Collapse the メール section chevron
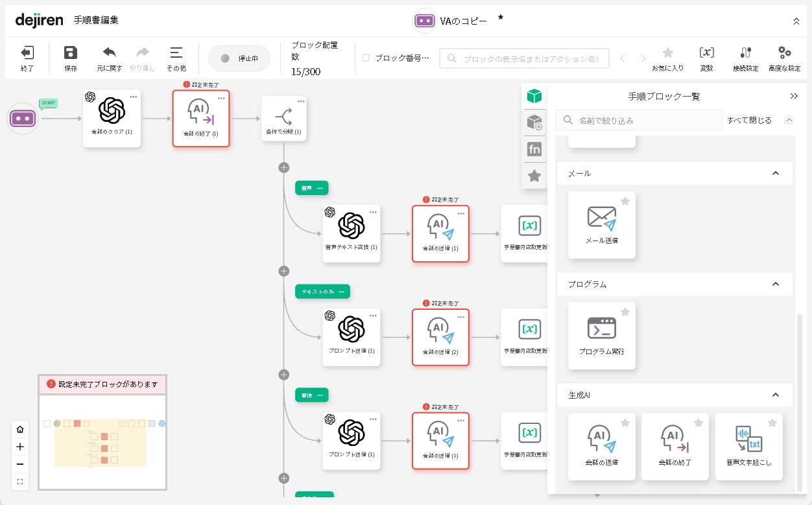This screenshot has width=812, height=505. 775,173
